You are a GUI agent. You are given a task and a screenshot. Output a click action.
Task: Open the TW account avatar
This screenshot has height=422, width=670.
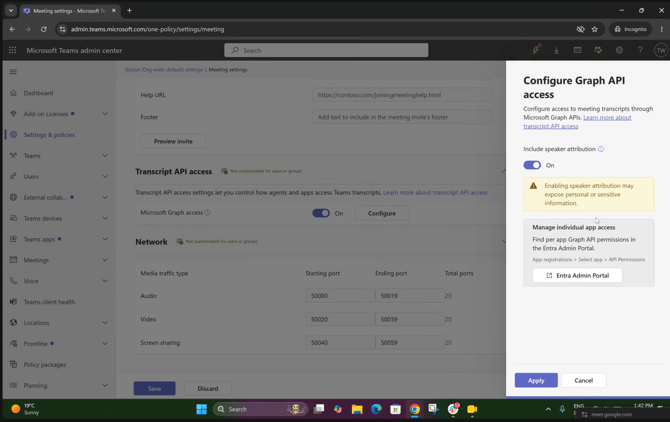pyautogui.click(x=661, y=50)
